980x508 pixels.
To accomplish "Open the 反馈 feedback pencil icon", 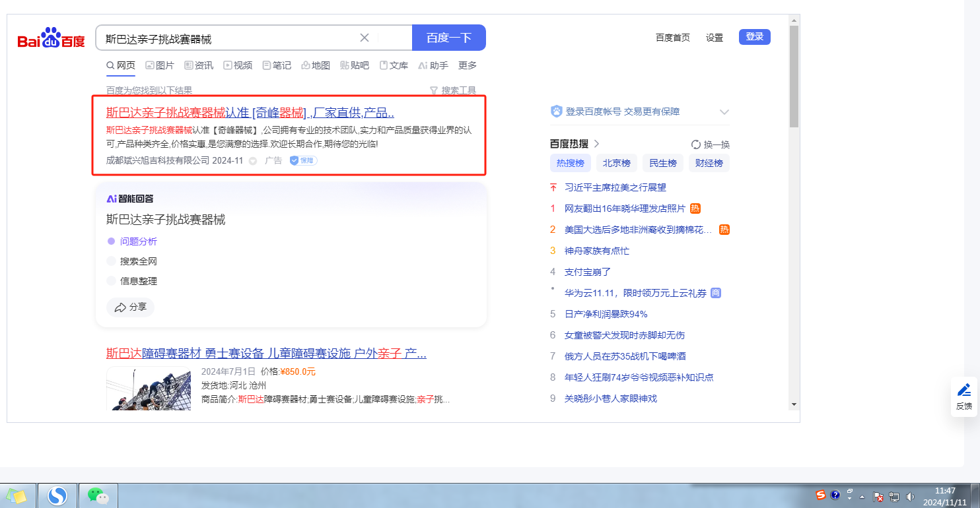I will [x=963, y=390].
